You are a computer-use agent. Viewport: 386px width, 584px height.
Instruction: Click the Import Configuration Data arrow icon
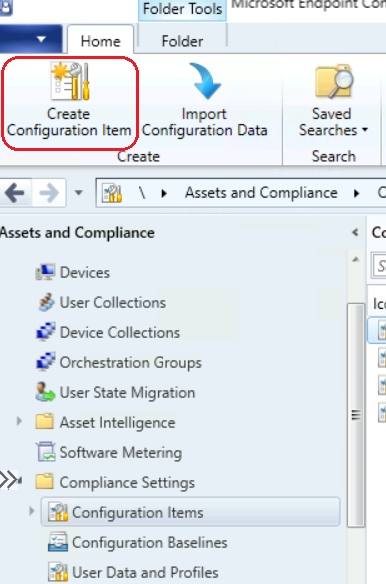205,81
